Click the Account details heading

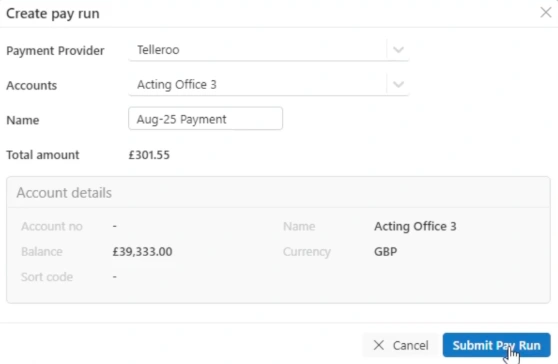[x=64, y=192]
